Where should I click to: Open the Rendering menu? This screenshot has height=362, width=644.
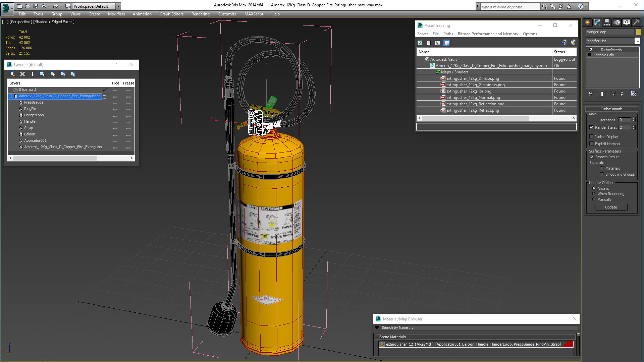tap(200, 14)
